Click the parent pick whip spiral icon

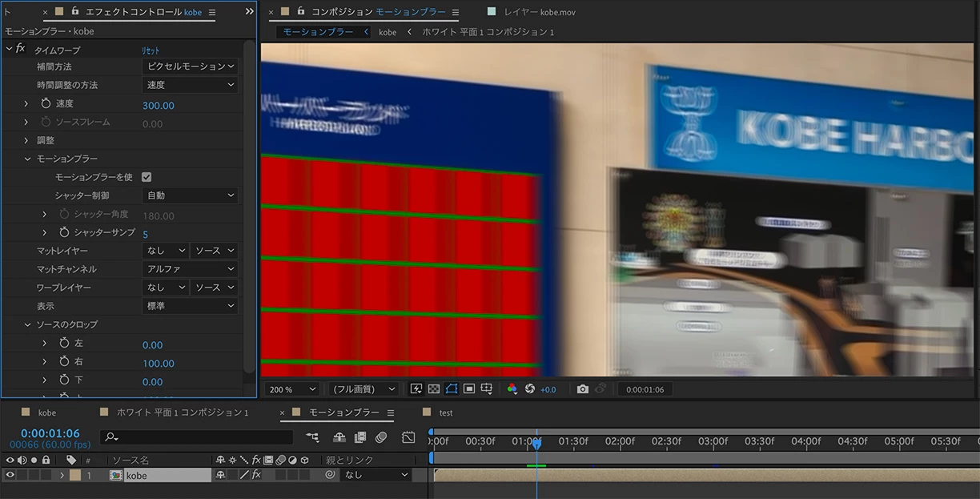pos(329,475)
